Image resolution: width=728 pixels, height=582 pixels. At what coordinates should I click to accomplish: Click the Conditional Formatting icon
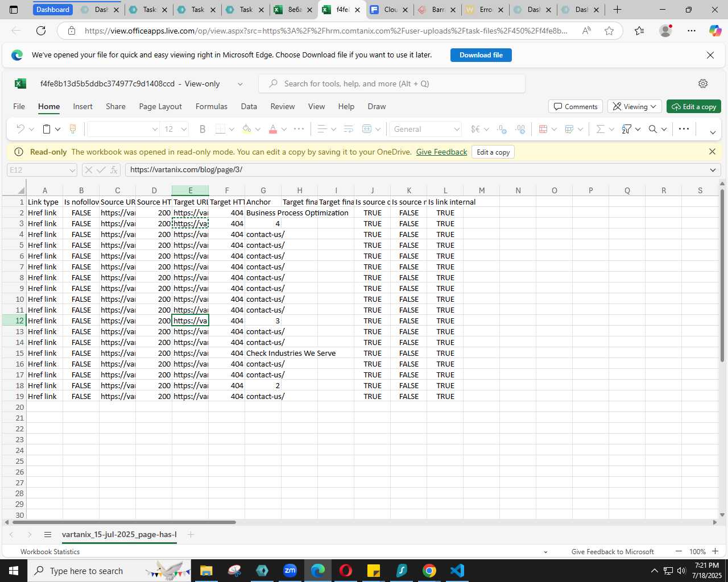[x=543, y=129]
